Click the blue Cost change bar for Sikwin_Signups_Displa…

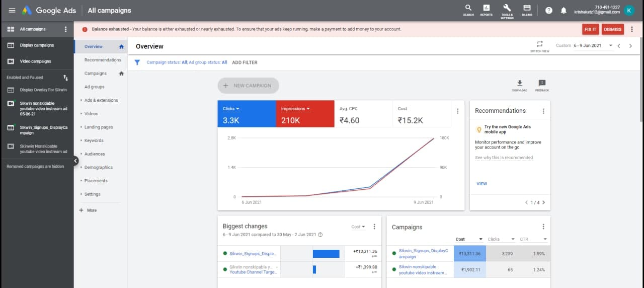point(326,253)
